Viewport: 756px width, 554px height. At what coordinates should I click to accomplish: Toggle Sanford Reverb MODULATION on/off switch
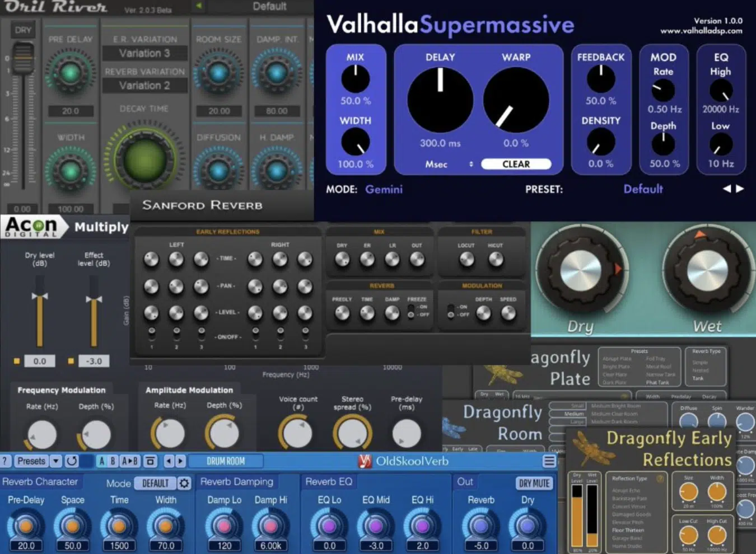pos(451,311)
